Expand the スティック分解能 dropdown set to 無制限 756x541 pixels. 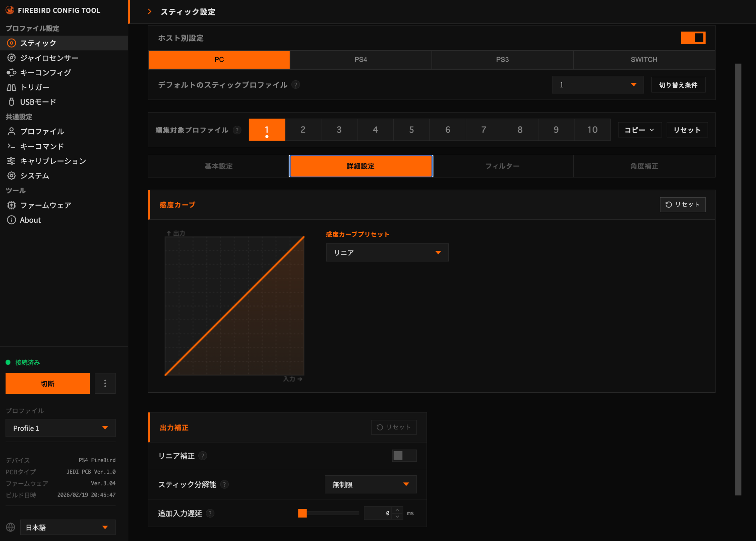pos(370,484)
